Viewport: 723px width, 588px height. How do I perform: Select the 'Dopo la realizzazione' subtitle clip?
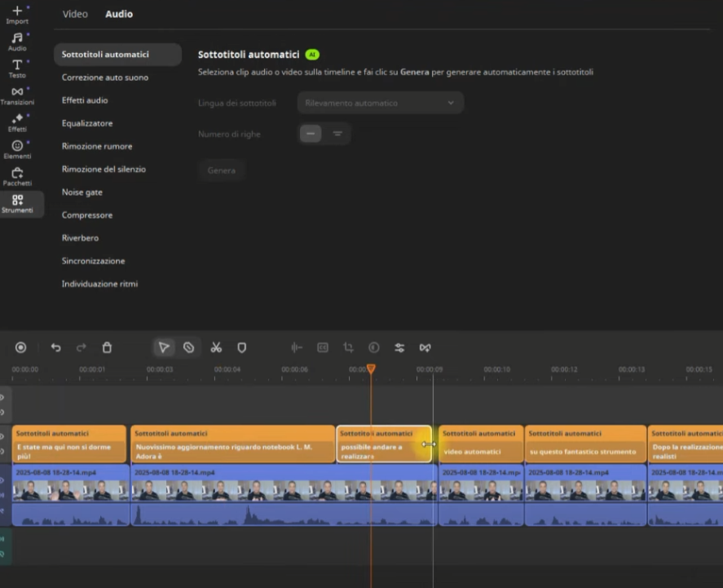[x=686, y=444]
